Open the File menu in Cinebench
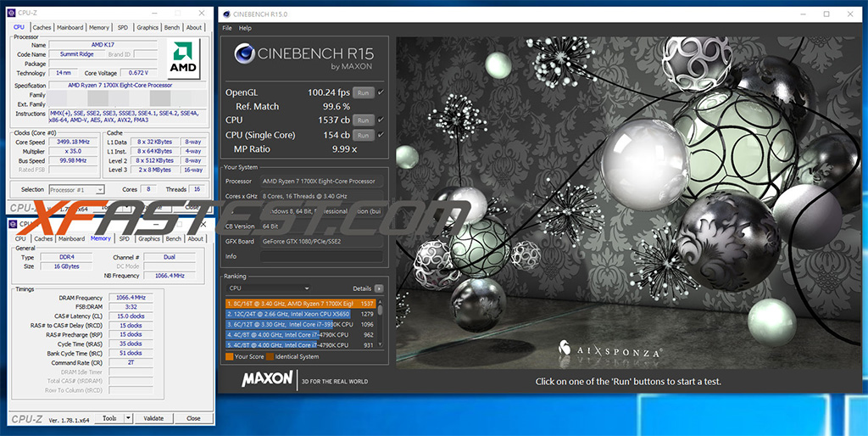 click(227, 28)
